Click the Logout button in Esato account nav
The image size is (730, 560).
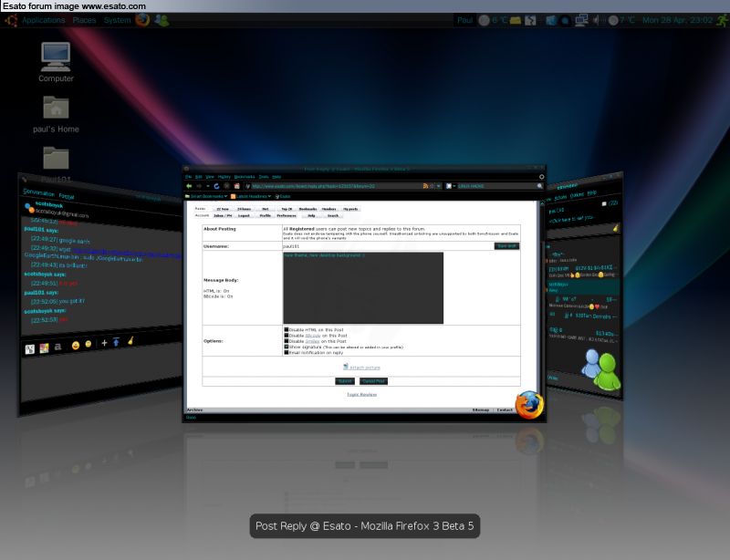coord(244,215)
